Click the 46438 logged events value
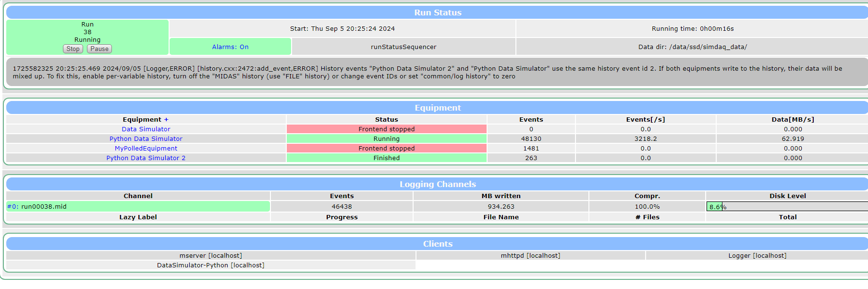This screenshot has height=289, width=868. point(342,206)
